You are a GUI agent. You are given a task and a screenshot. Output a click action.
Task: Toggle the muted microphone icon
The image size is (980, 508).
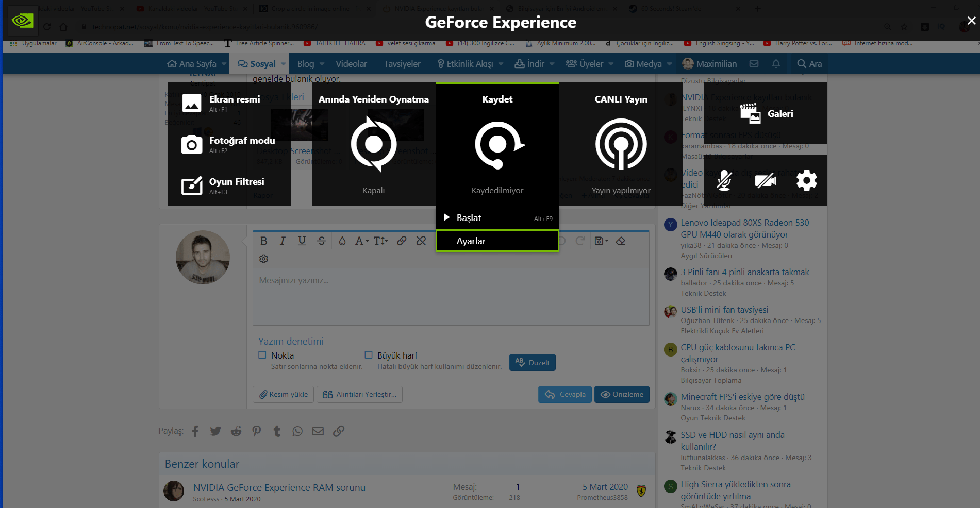click(724, 180)
